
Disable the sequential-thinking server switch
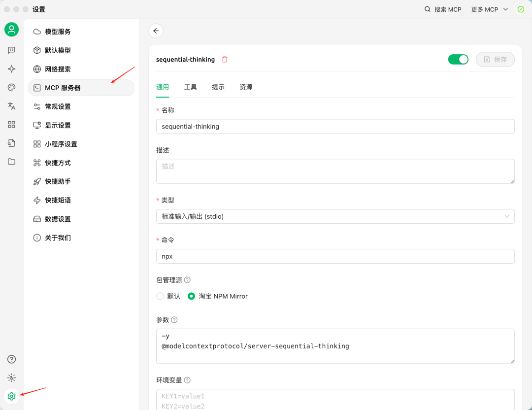(458, 59)
